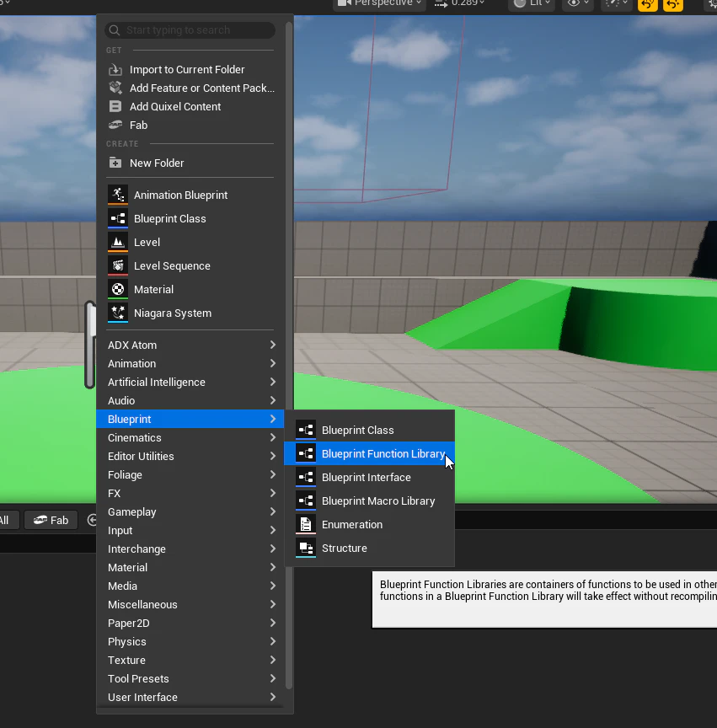Open the Physics category

[190, 642]
